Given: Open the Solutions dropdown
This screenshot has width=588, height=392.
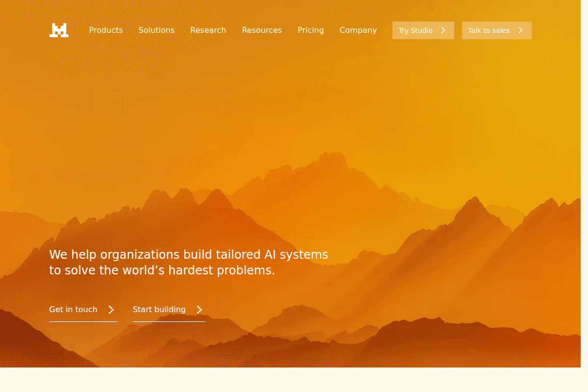Looking at the screenshot, I should [156, 30].
